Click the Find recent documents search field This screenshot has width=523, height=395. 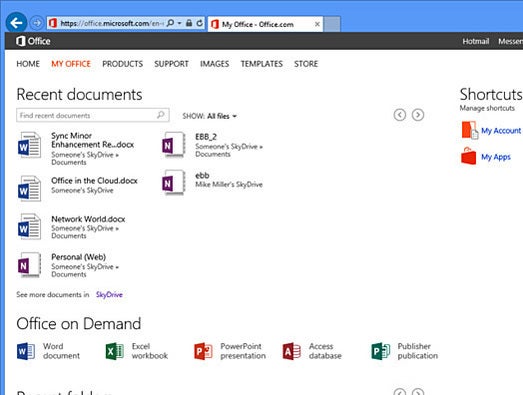click(x=93, y=115)
